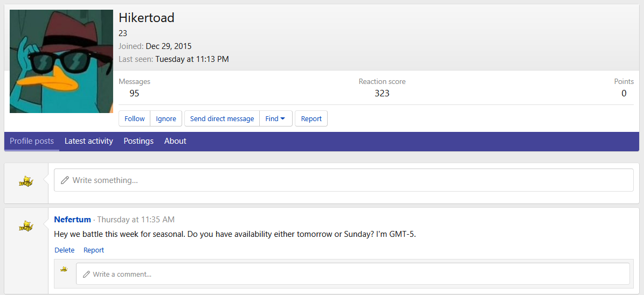This screenshot has height=295, width=644.
Task: Click the pencil icon in Write something
Action: [x=65, y=180]
